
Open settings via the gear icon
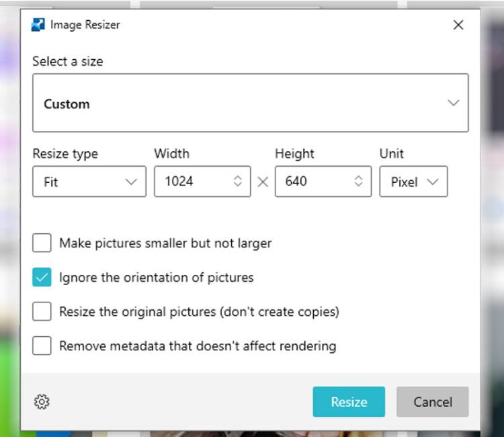click(42, 401)
